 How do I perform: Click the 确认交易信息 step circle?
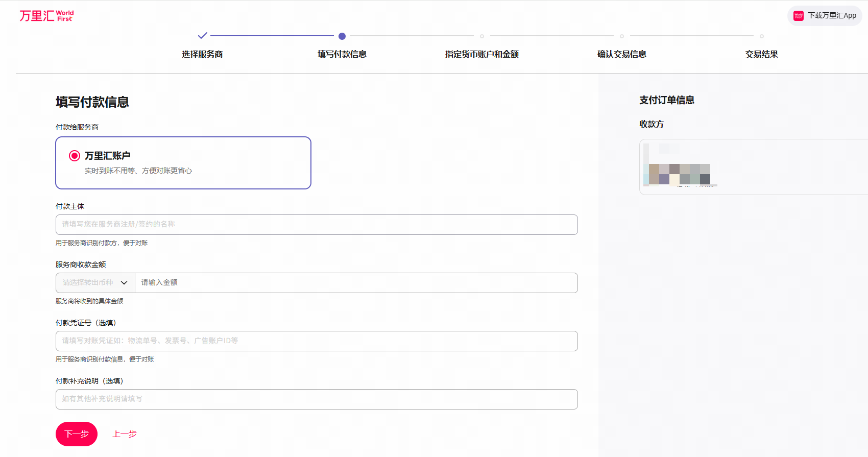tap(622, 36)
